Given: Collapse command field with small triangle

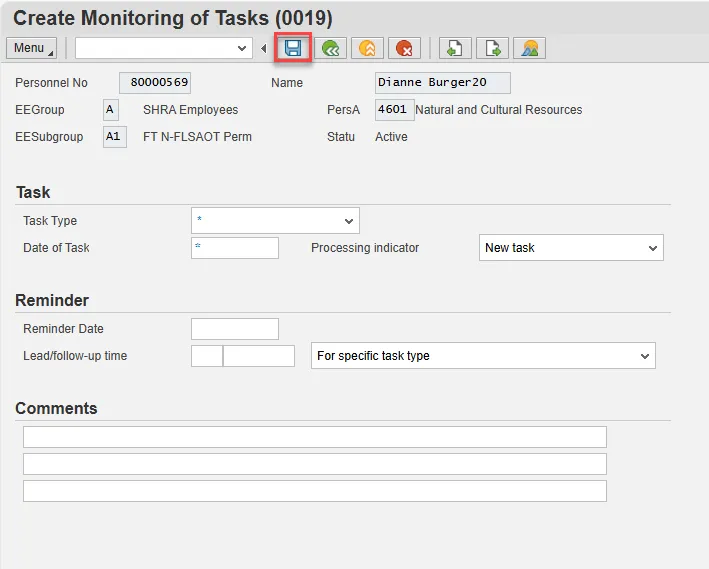Looking at the screenshot, I should click(264, 48).
